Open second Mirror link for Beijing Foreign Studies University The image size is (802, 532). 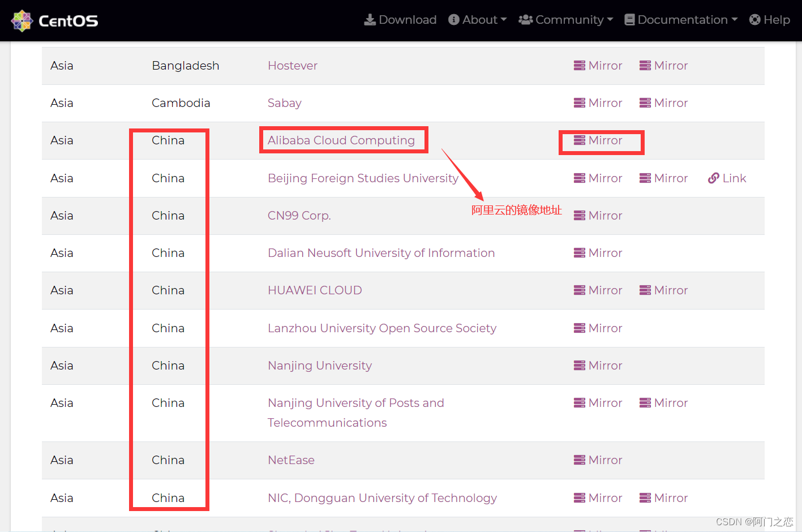pos(663,178)
